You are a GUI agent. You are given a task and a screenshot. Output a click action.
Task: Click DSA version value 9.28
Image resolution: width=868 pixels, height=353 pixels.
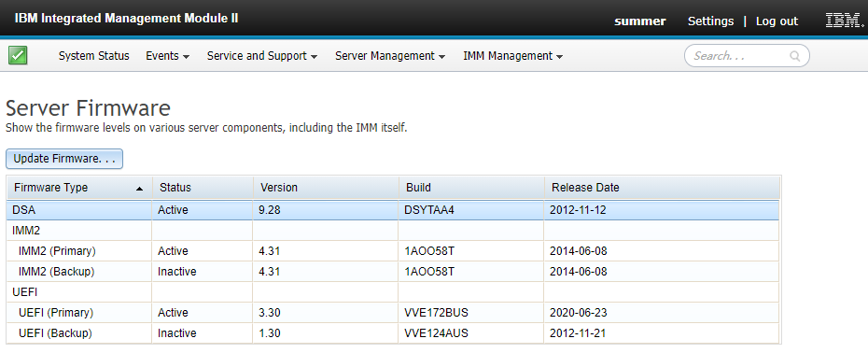pos(270,210)
